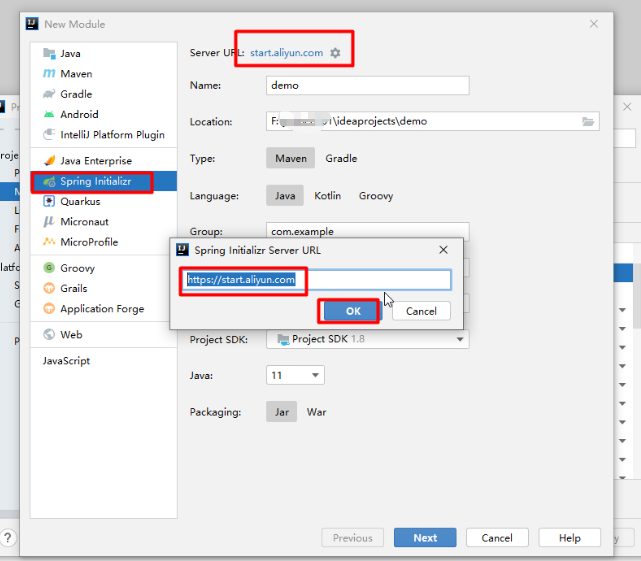Click the Previous button

pos(352,538)
